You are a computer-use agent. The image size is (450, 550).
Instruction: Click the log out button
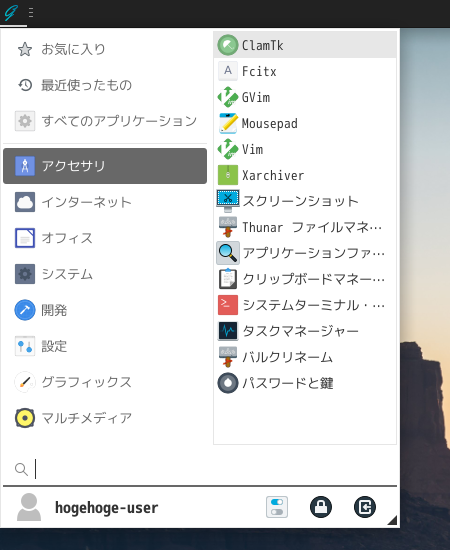[x=365, y=507]
